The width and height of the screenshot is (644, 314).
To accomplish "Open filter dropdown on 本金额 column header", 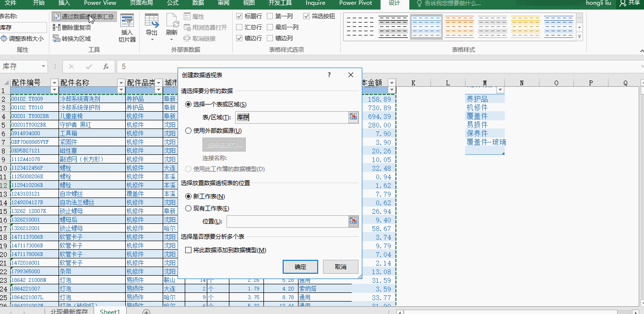I will coord(392,83).
